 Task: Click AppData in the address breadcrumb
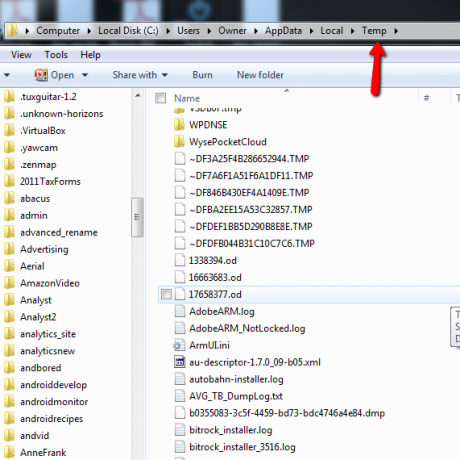(x=283, y=31)
